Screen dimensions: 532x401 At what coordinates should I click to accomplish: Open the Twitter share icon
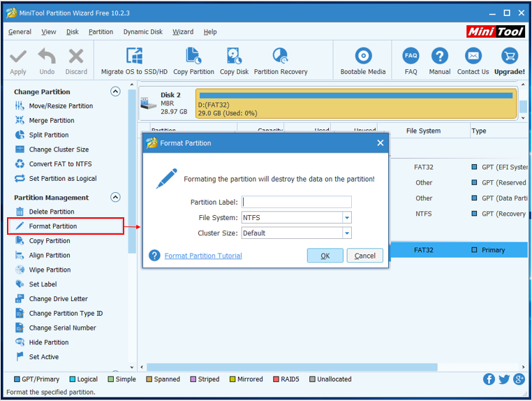click(504, 379)
